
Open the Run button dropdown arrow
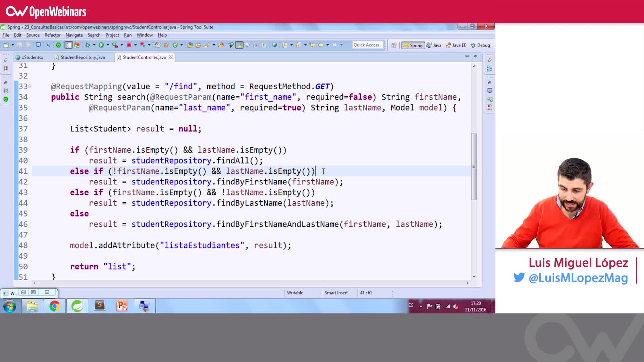[107, 45]
